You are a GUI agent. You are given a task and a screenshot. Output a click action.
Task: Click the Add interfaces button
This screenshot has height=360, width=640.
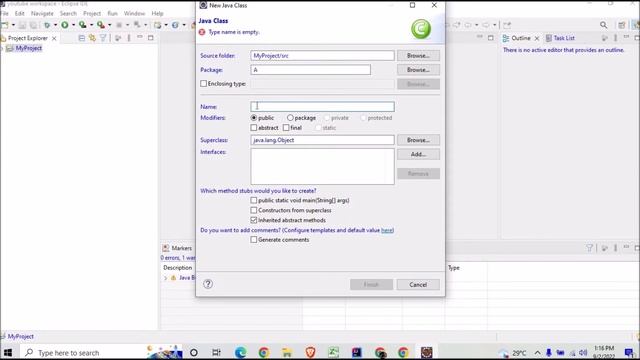tap(418, 154)
